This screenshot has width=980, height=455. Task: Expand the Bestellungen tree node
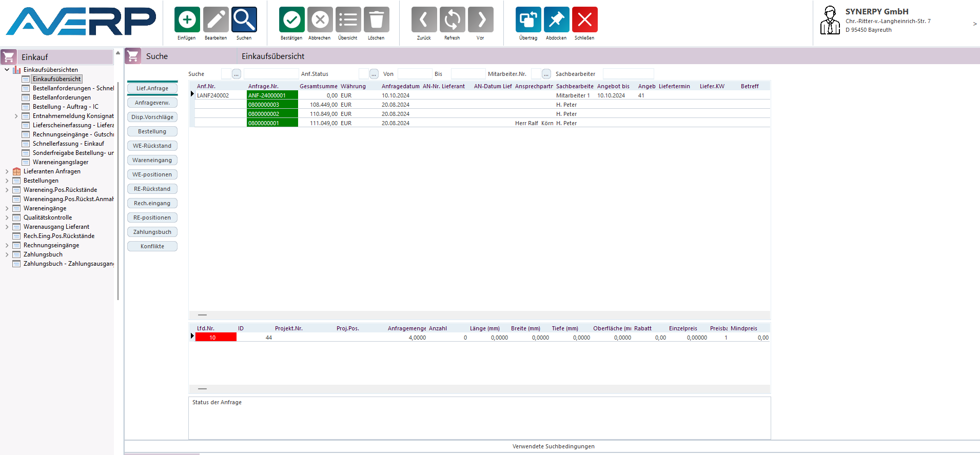pyautogui.click(x=7, y=181)
